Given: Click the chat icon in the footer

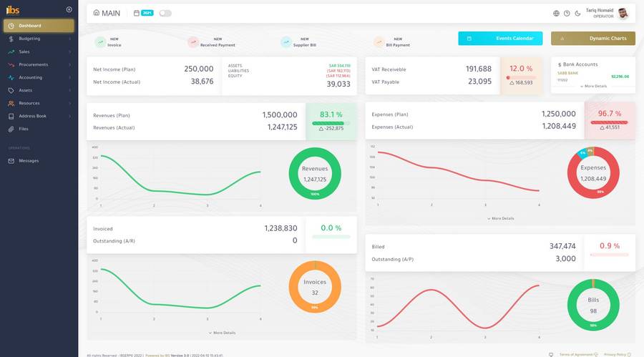Looking at the screenshot, I should (551, 355).
